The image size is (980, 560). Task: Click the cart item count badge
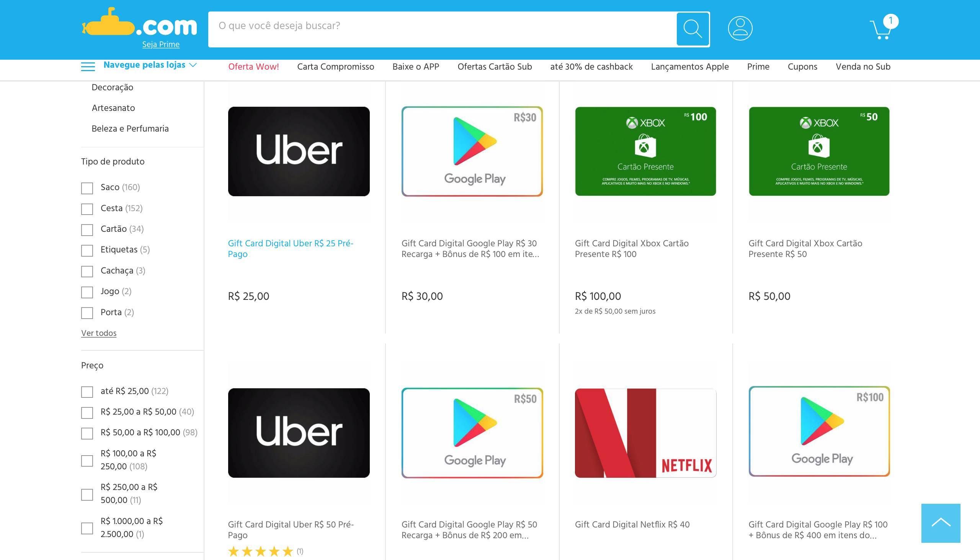pyautogui.click(x=890, y=21)
